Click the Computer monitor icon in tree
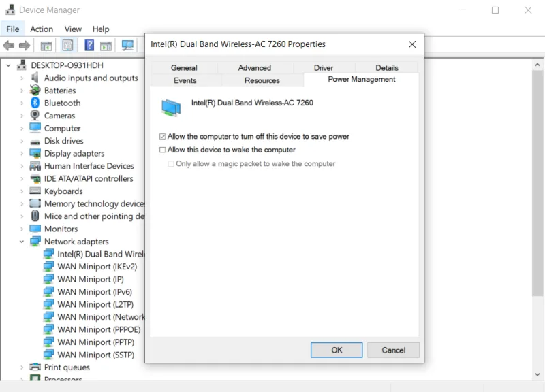The width and height of the screenshot is (545, 392). (x=35, y=128)
